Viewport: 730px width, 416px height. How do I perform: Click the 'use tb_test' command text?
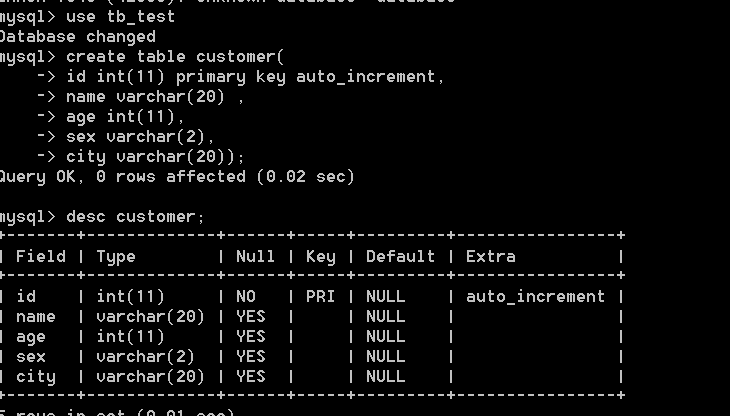pos(121,17)
